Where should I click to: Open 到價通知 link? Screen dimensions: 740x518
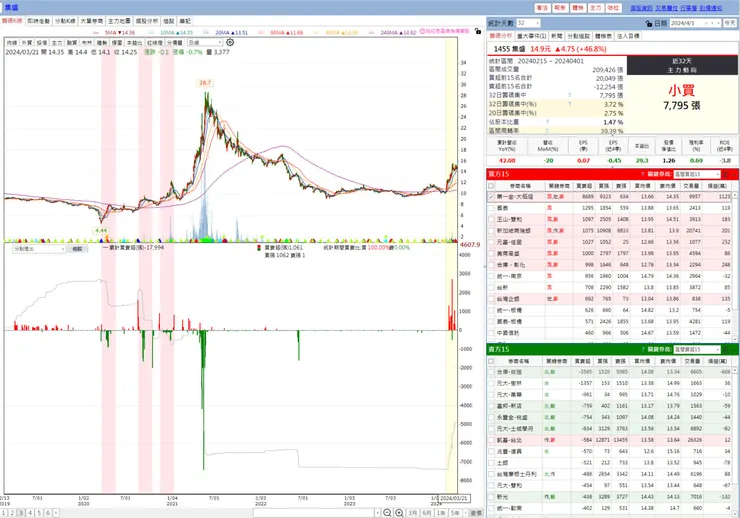[x=711, y=8]
